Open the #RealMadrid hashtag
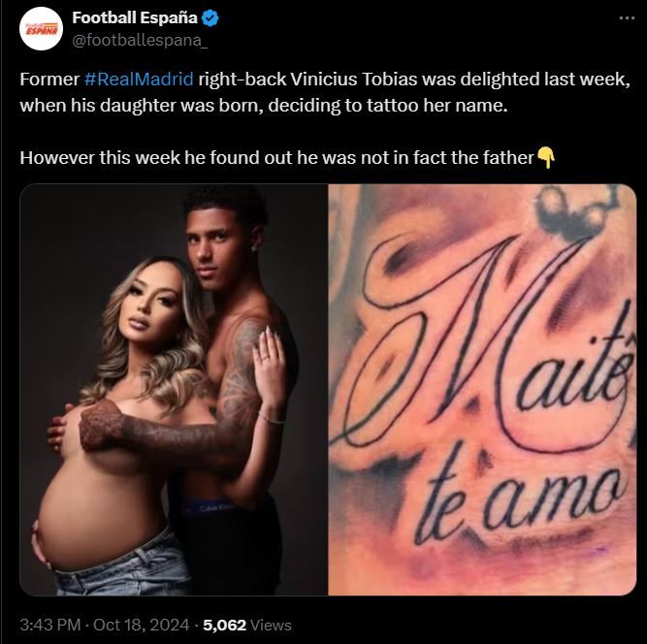The image size is (647, 644). (139, 80)
